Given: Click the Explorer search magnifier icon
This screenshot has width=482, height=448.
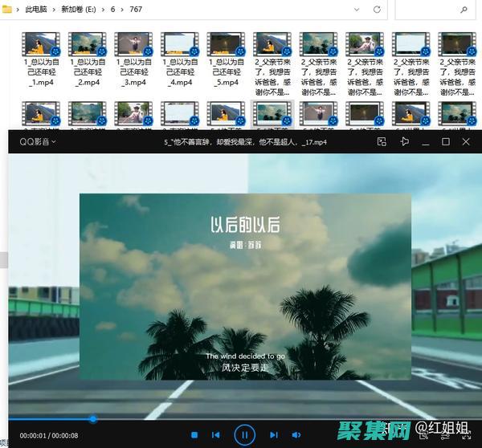Looking at the screenshot, I should tap(464, 10).
